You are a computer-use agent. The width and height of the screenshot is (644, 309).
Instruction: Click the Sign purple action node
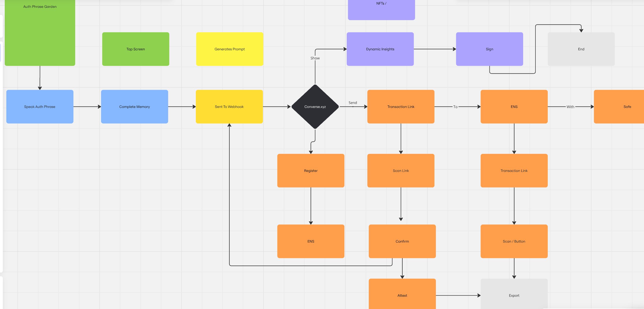(489, 49)
